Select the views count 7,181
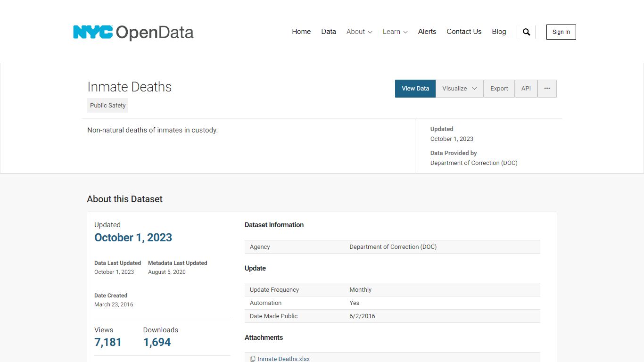 [x=108, y=342]
